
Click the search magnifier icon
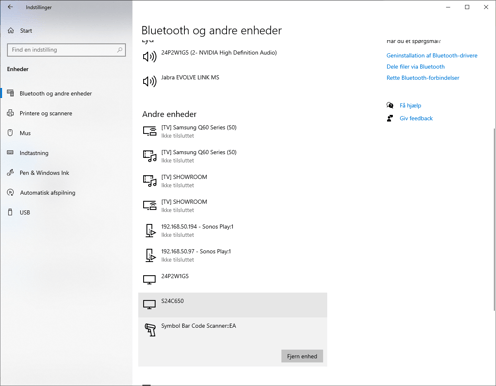pyautogui.click(x=119, y=50)
